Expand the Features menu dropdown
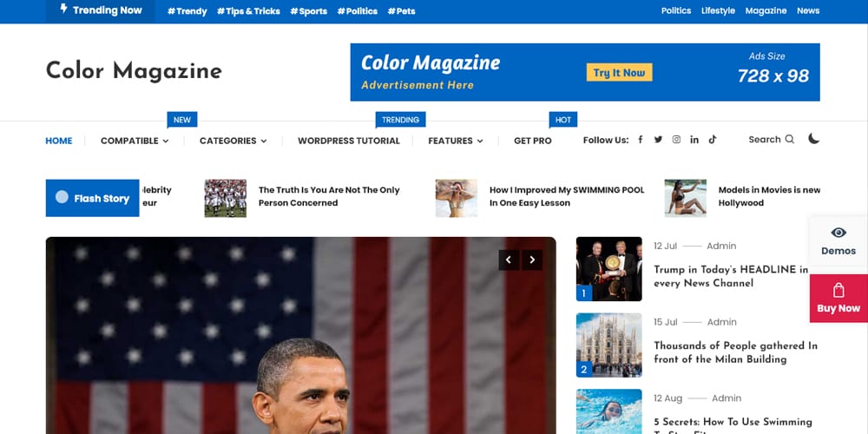 [456, 141]
